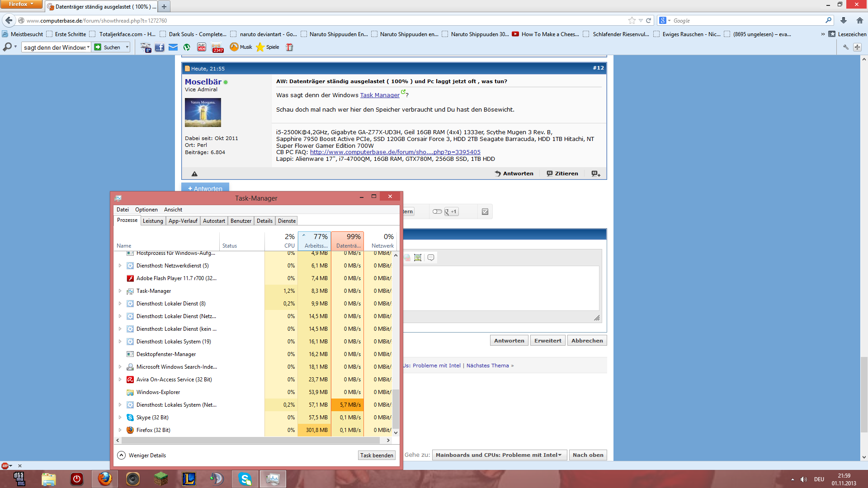Open Skype from the taskbar
This screenshot has width=868, height=488.
point(245,479)
